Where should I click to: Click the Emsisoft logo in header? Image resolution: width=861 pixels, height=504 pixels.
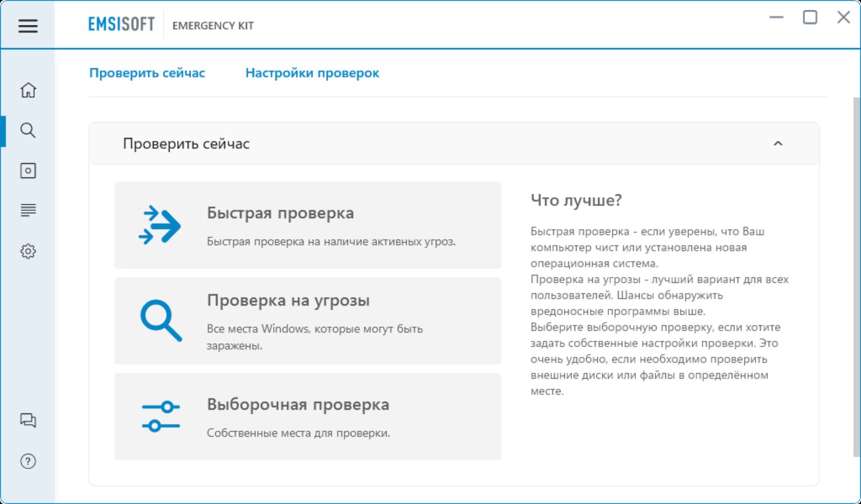click(121, 25)
